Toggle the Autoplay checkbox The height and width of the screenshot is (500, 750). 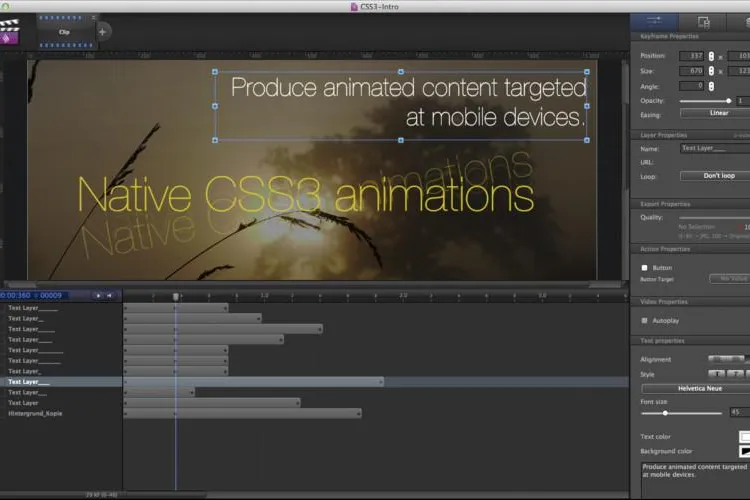[644, 321]
